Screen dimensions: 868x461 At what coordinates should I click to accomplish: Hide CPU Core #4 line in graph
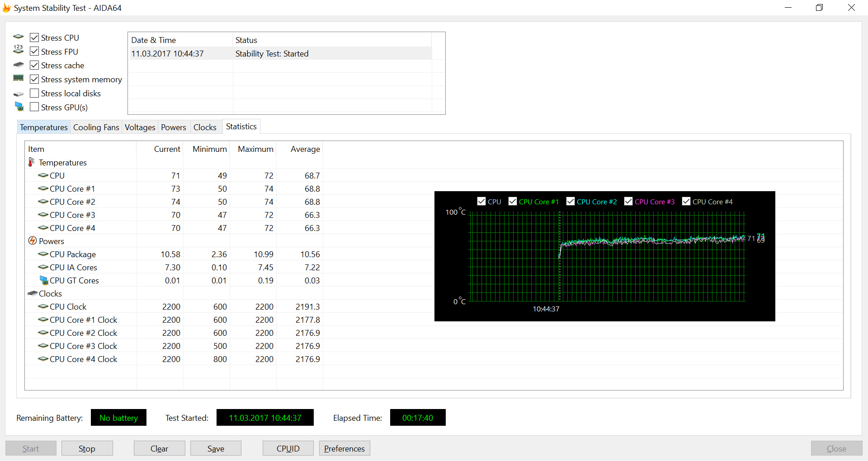tap(686, 201)
